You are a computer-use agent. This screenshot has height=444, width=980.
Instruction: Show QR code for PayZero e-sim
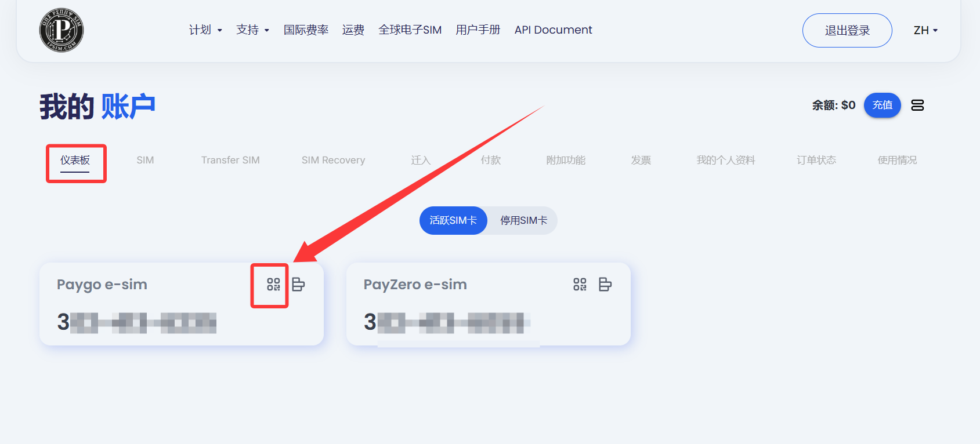pyautogui.click(x=580, y=284)
